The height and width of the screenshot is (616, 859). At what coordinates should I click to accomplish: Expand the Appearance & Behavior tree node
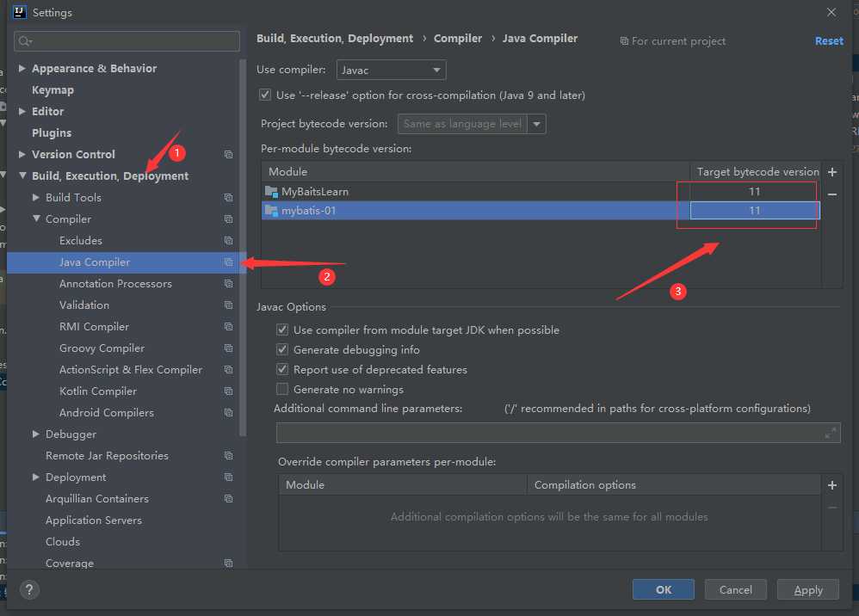pyautogui.click(x=22, y=69)
